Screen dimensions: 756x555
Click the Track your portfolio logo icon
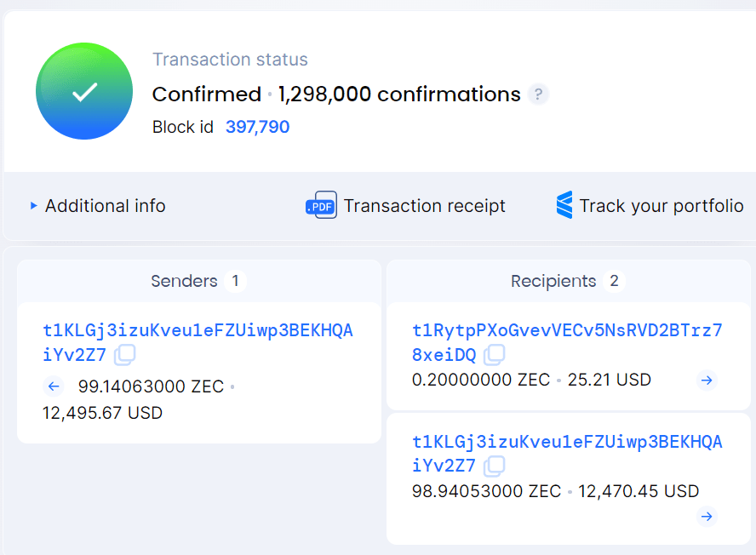(x=564, y=205)
